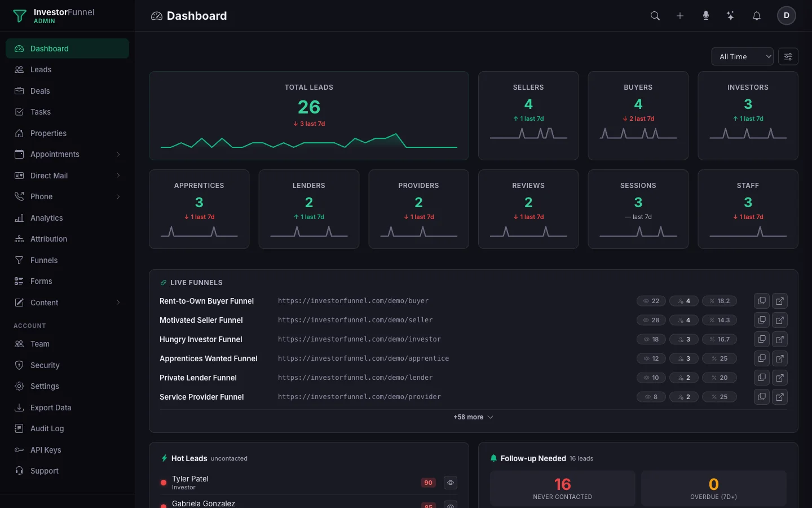812x508 pixels.
Task: Open the Motivated Seller Funnel externally
Action: coord(780,320)
